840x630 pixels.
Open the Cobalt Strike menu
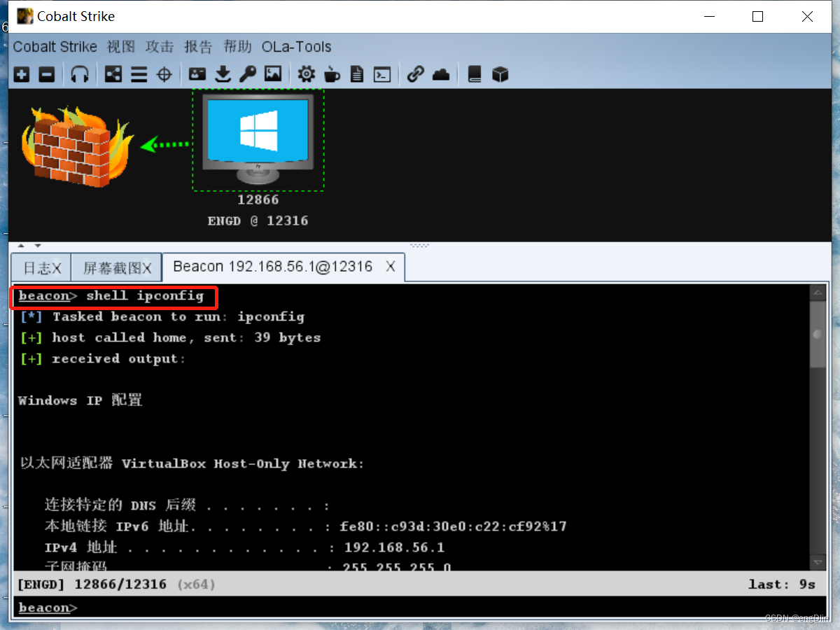(x=55, y=47)
